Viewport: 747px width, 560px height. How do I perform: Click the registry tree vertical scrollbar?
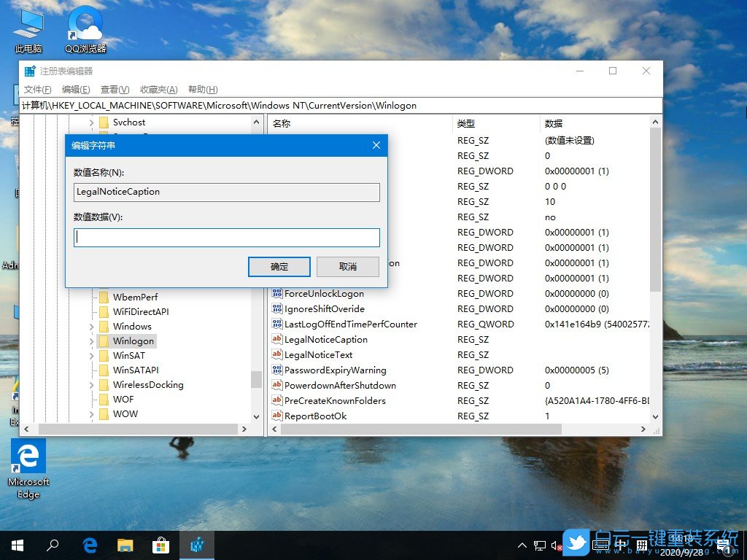tap(256, 379)
